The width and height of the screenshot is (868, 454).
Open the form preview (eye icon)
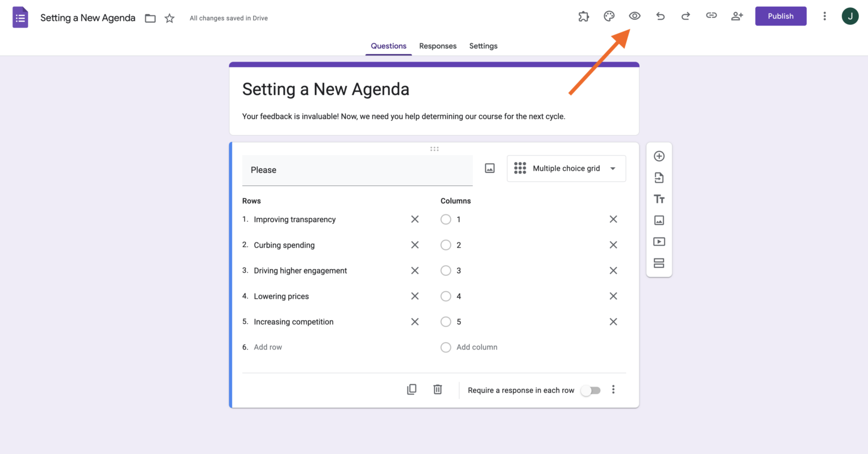634,16
